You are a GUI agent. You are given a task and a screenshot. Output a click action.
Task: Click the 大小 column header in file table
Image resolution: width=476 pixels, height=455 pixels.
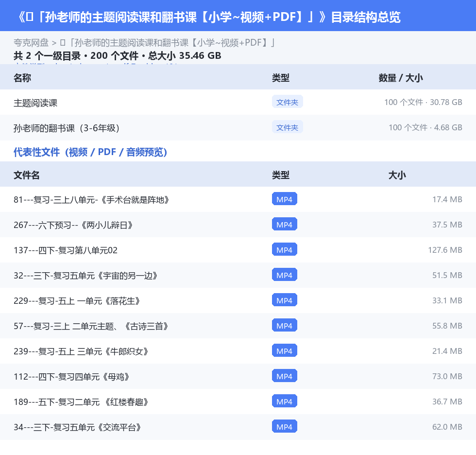[x=397, y=175]
